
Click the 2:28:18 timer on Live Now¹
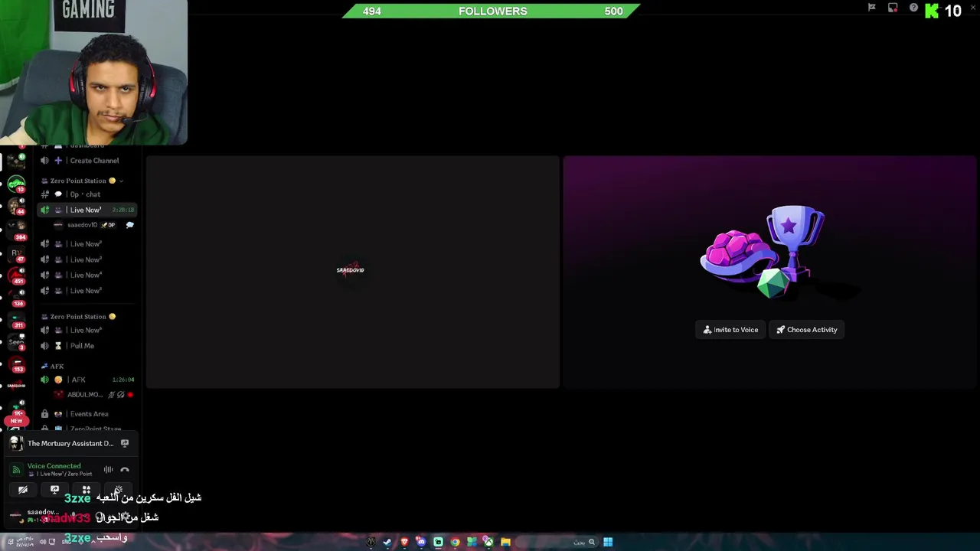pos(123,210)
